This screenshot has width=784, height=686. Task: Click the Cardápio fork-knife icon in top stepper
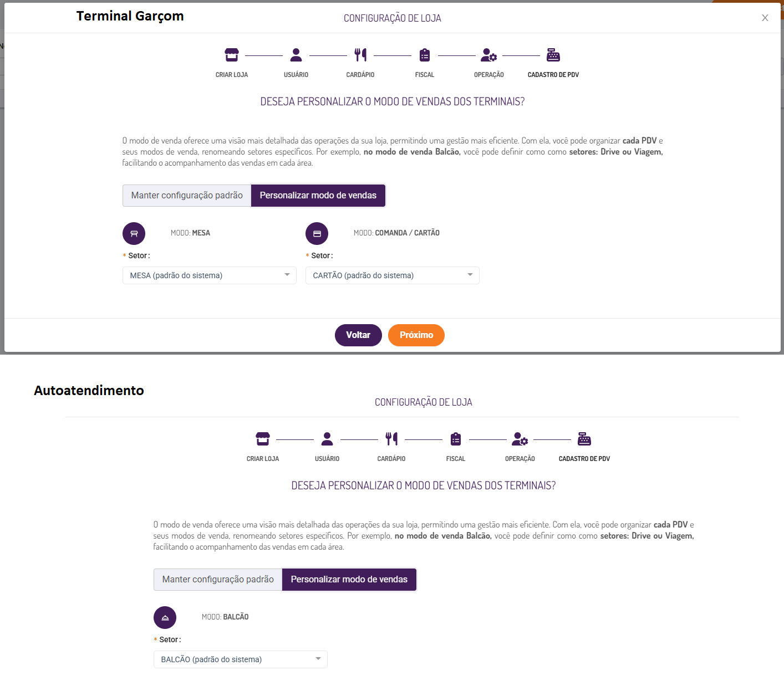[360, 55]
